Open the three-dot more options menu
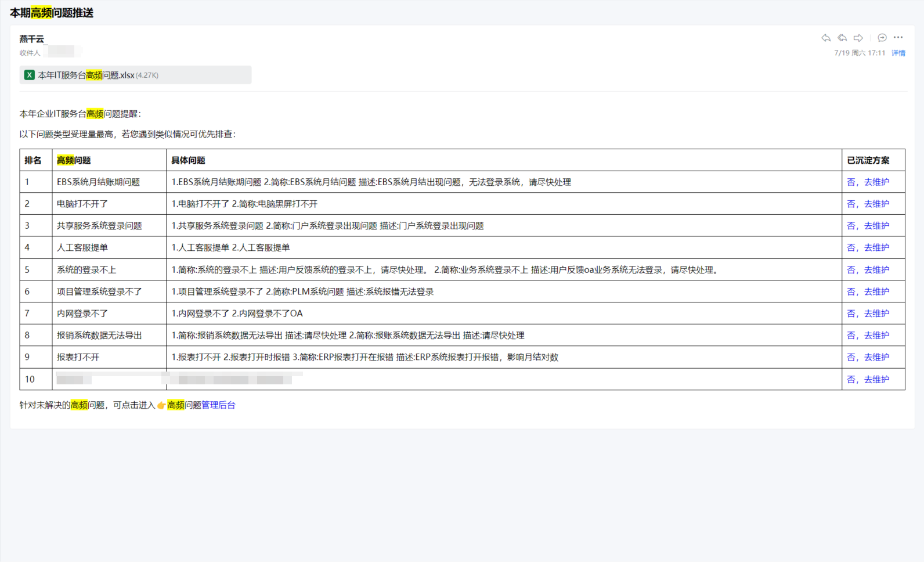Viewport: 924px width, 562px height. pyautogui.click(x=898, y=38)
